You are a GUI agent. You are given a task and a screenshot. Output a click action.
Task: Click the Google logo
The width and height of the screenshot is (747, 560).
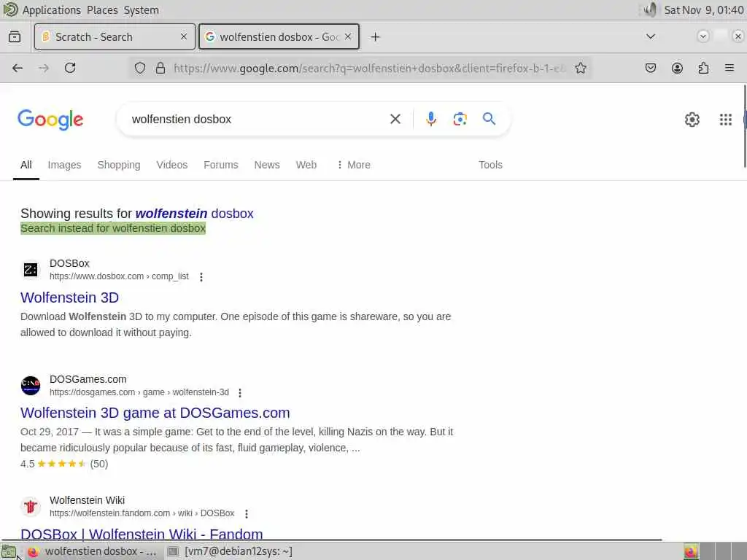50,120
